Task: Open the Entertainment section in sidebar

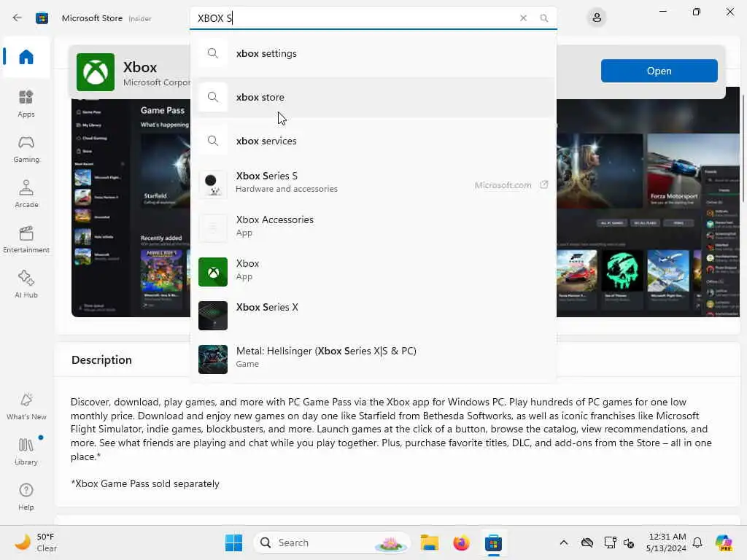Action: coord(26,239)
